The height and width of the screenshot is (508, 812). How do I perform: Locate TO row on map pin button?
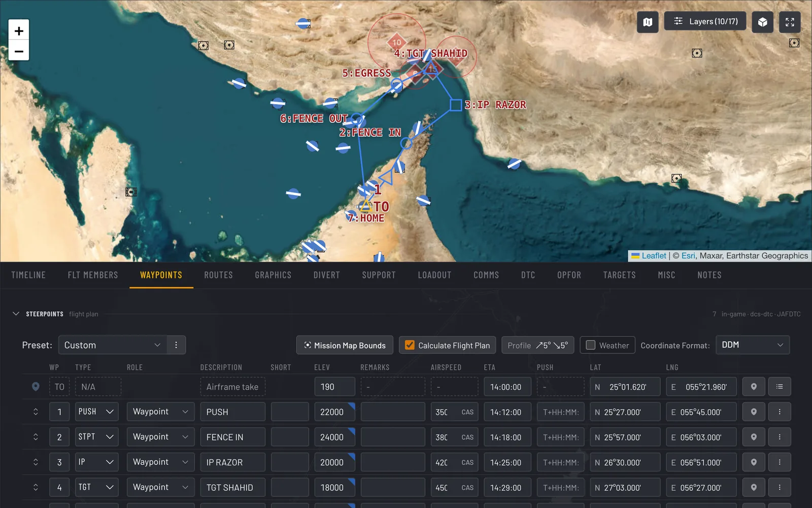[x=754, y=387]
